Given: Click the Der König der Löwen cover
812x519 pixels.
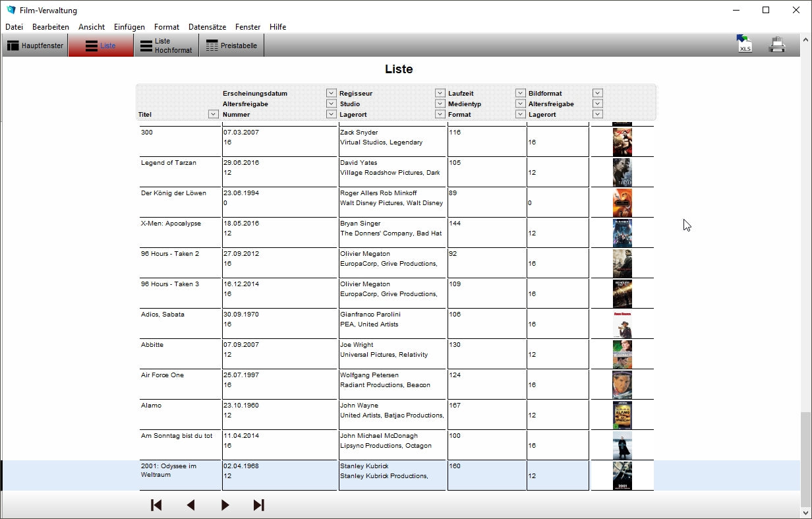Looking at the screenshot, I should (622, 202).
